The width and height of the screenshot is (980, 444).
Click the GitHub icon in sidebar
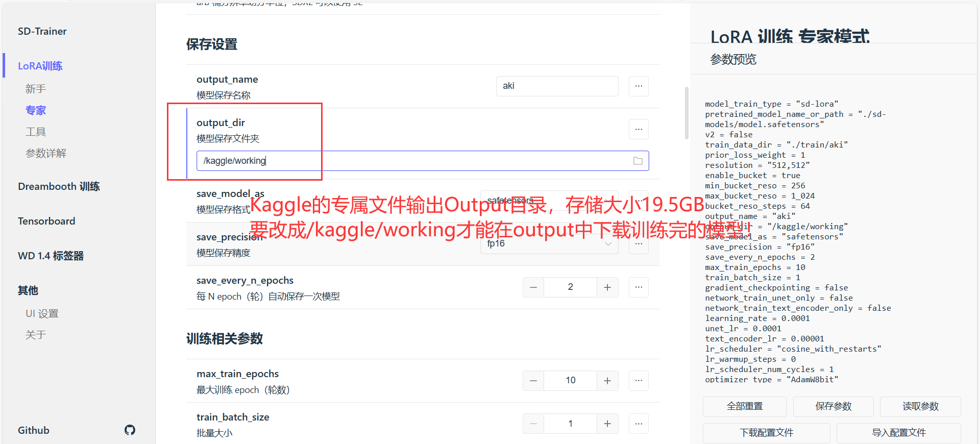point(130,430)
